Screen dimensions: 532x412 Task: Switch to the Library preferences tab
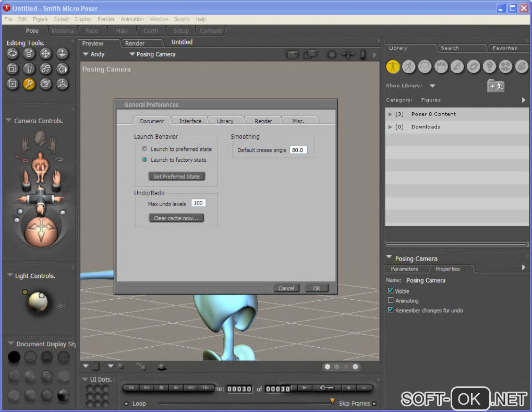[225, 121]
